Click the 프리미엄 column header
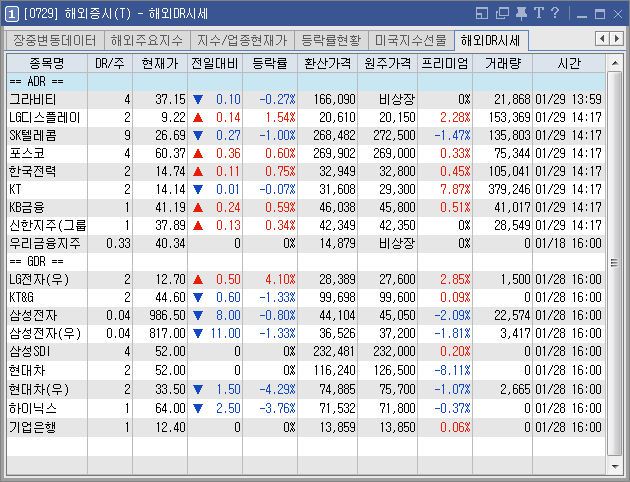 tap(445, 63)
